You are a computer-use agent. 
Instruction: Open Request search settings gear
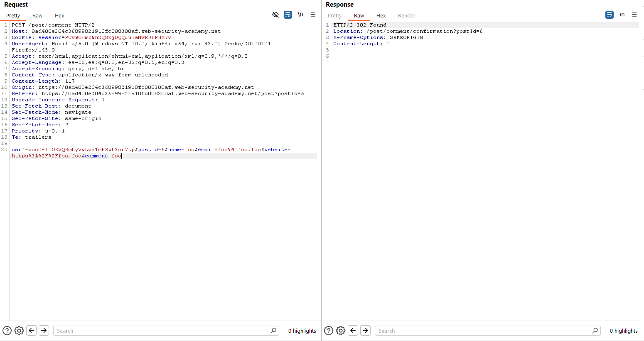click(x=19, y=331)
